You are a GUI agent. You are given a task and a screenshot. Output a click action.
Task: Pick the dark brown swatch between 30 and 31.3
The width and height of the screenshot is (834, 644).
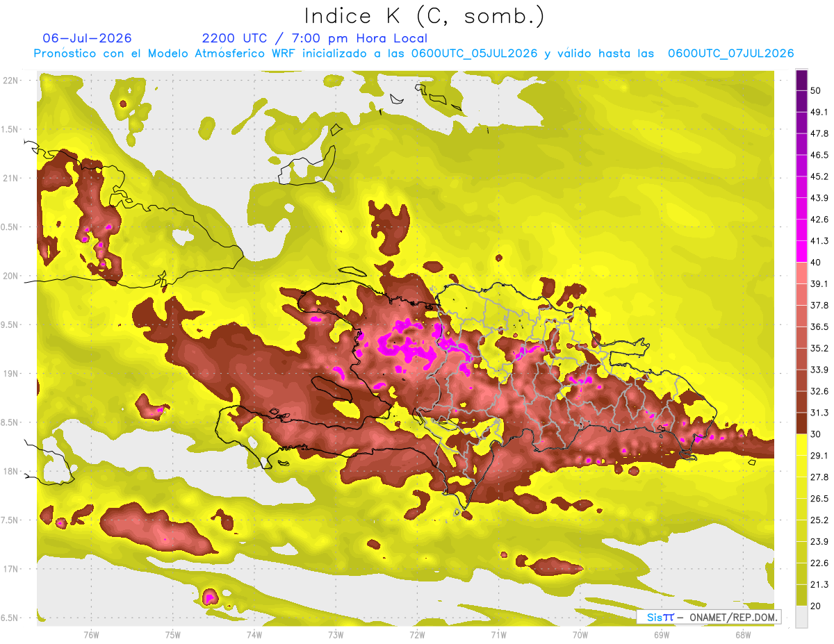point(801,423)
